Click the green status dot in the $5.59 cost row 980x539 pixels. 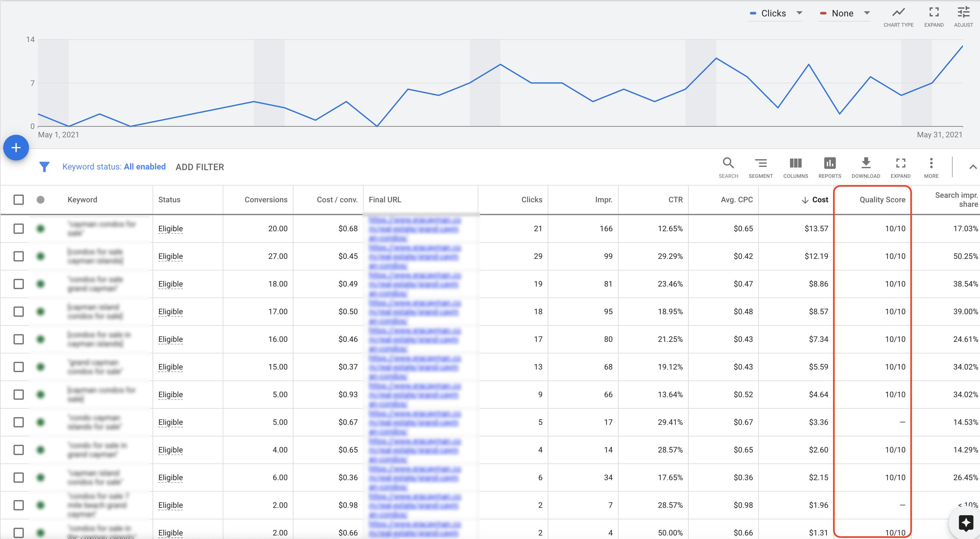(41, 367)
